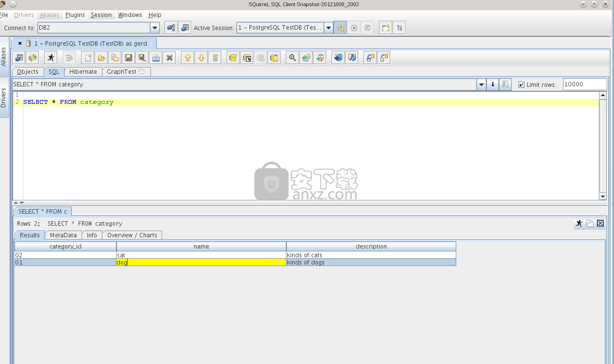Click the print icon in the SQL toolbar

[156, 58]
